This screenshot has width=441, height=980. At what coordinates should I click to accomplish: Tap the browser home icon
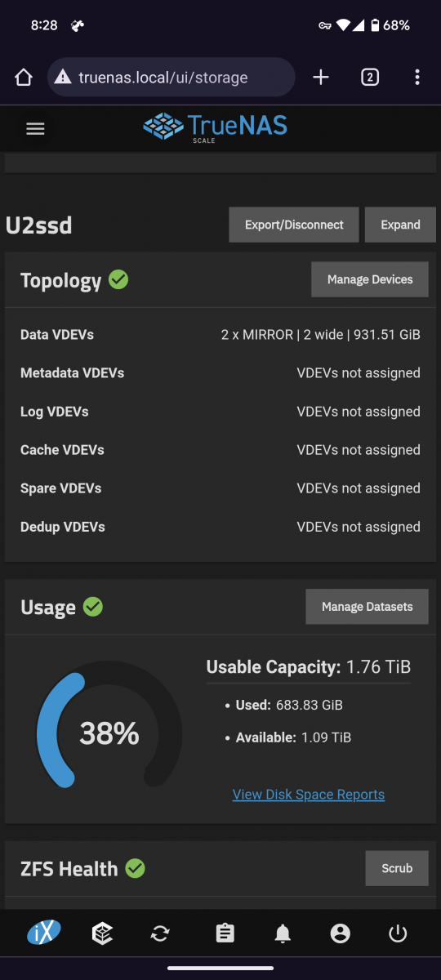point(24,78)
